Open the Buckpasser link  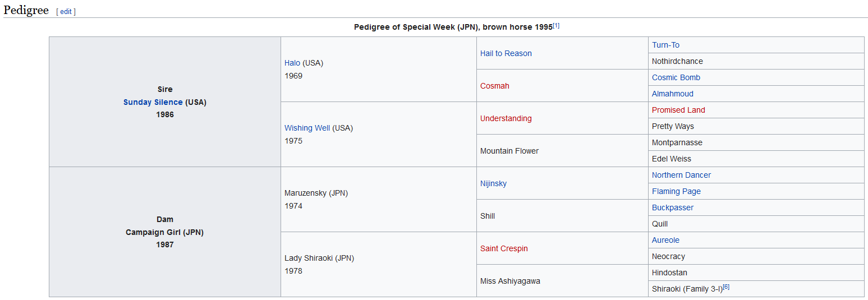pyautogui.click(x=673, y=207)
